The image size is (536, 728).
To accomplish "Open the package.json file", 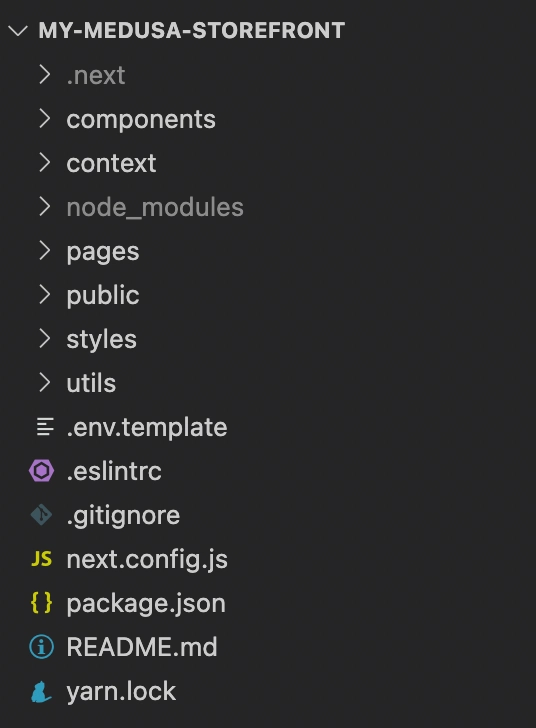I will (x=268, y=603).
